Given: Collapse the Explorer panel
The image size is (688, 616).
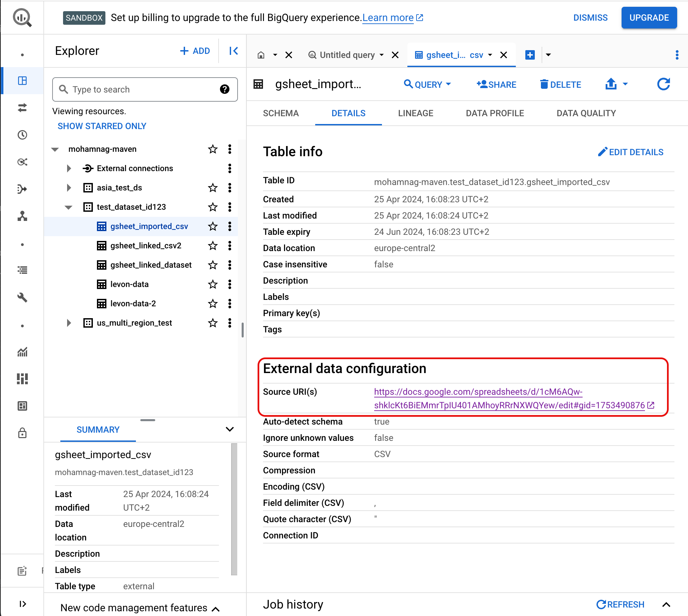Looking at the screenshot, I should 234,51.
